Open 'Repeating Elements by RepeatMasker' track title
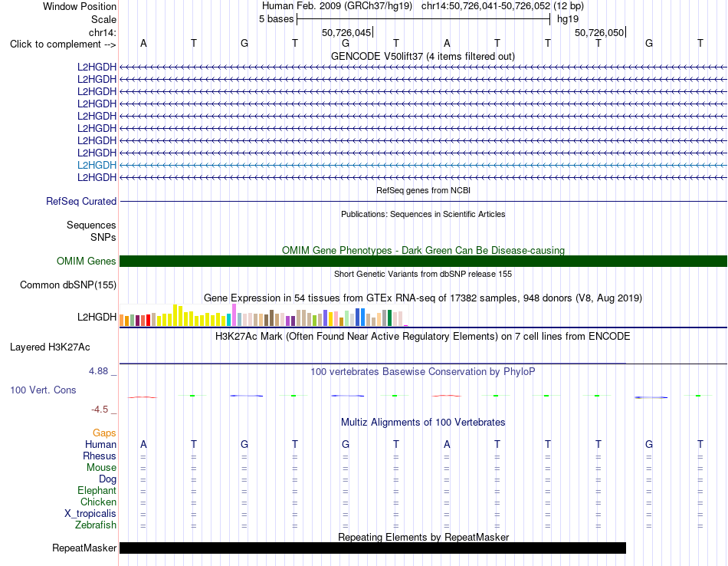This screenshot has width=728, height=566. tap(423, 537)
